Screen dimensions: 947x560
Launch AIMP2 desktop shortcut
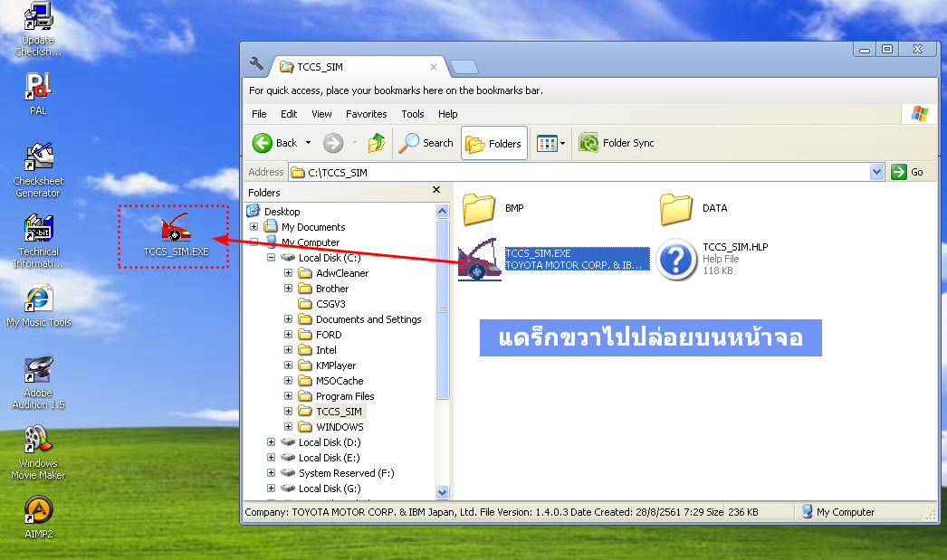point(39,517)
